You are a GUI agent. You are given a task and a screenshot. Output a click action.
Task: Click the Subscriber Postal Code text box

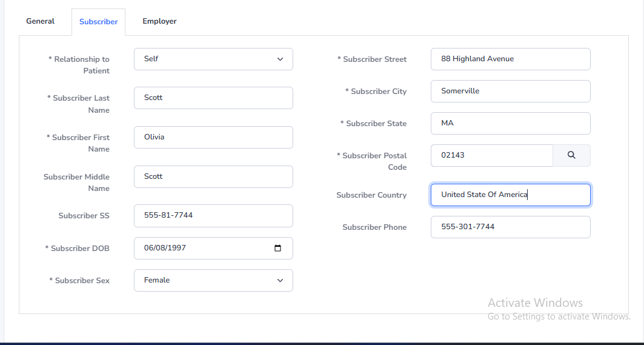[x=491, y=155]
